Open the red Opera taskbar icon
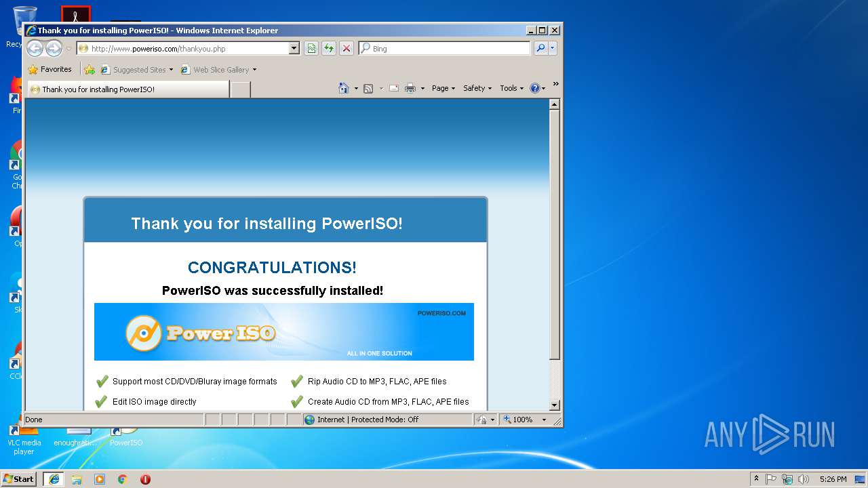The height and width of the screenshot is (488, 868). coord(145,479)
